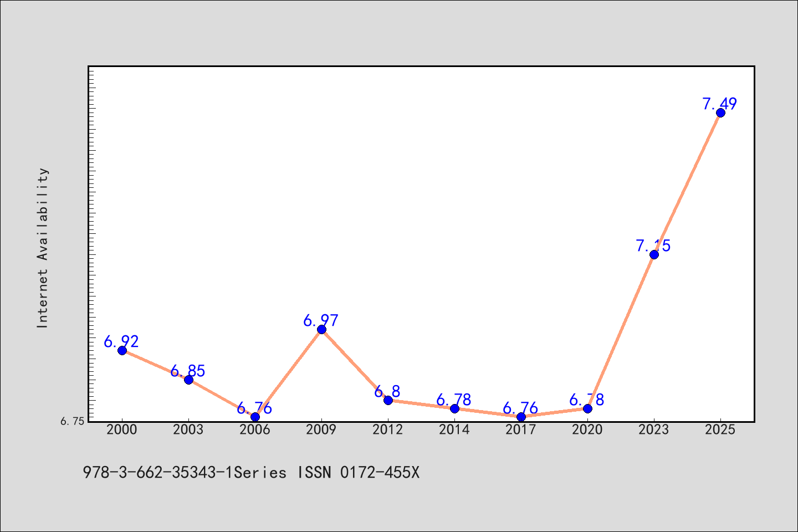798x532 pixels.
Task: Click the Internet Availability axis title
Action: pyautogui.click(x=43, y=248)
